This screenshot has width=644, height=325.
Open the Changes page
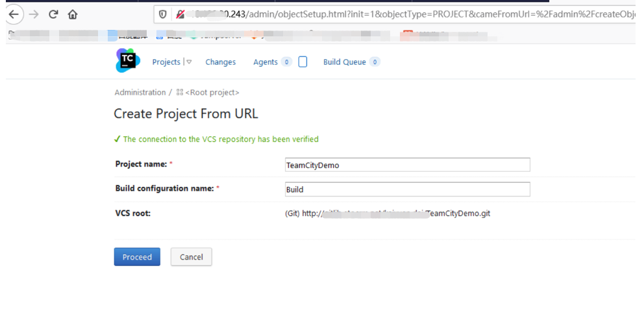[x=221, y=62]
